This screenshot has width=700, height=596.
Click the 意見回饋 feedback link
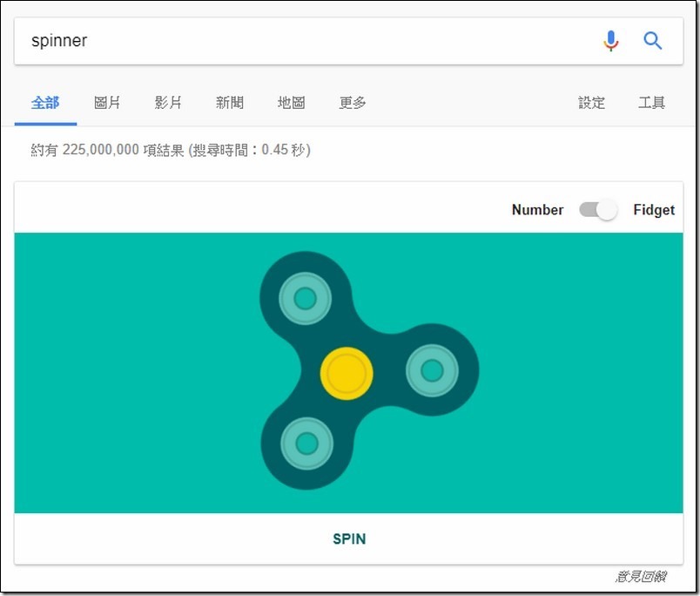(641, 576)
